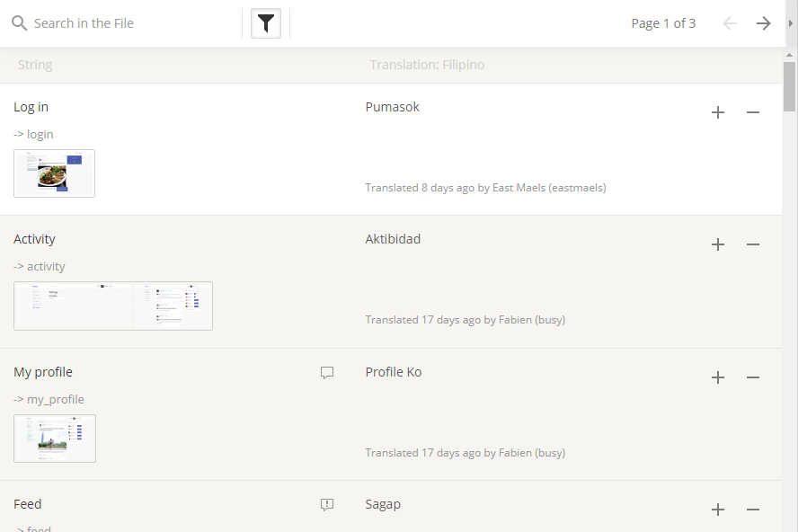The height and width of the screenshot is (532, 798).
Task: Select the Pumasok translation text
Action: pos(393,107)
